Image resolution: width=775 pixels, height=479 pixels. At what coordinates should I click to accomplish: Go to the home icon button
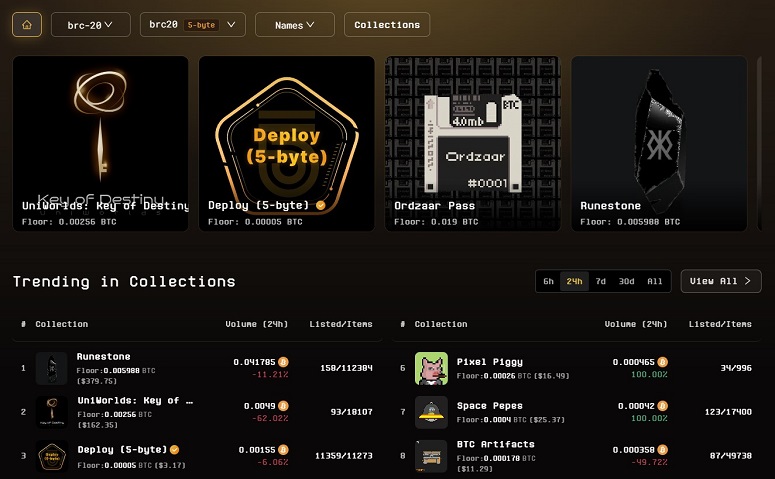27,25
